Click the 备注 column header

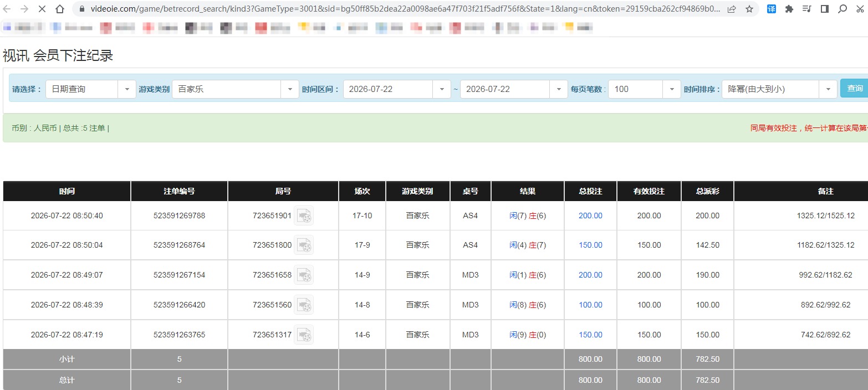[x=826, y=191]
